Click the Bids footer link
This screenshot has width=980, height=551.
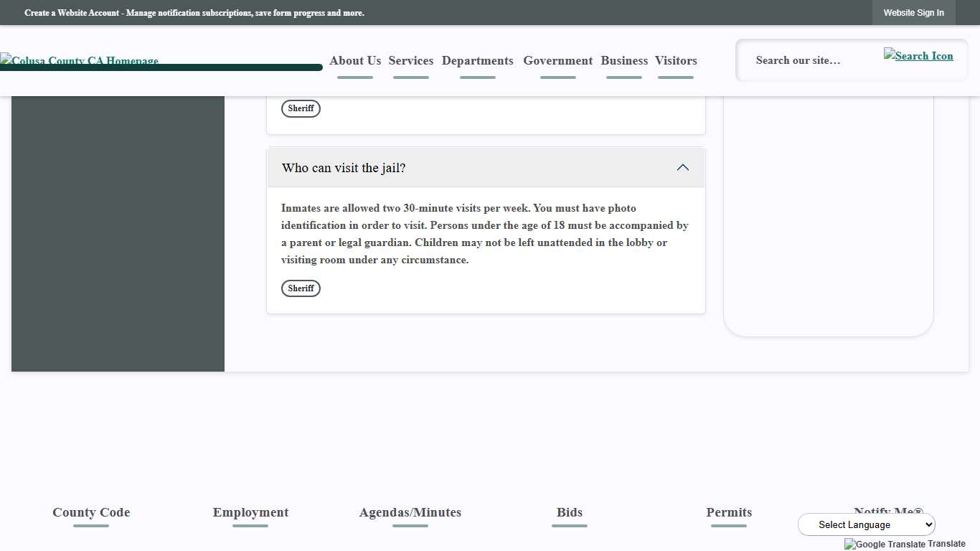pyautogui.click(x=569, y=512)
